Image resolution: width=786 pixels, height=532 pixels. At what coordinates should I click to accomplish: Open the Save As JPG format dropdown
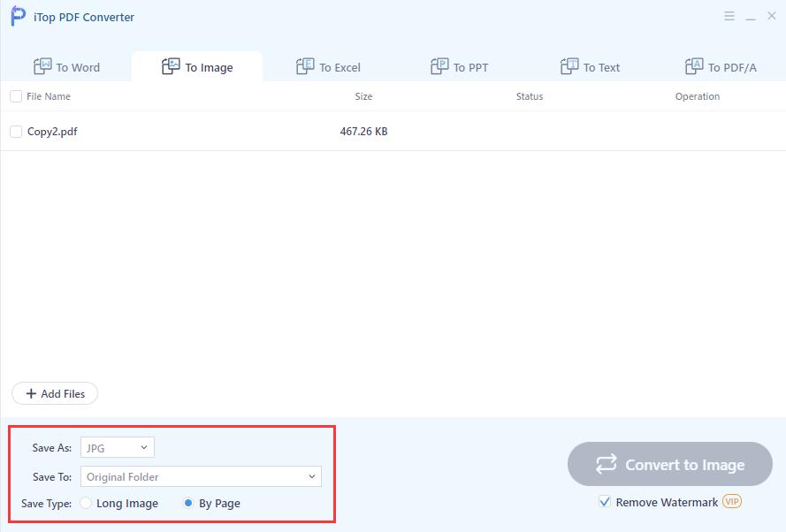(x=118, y=448)
